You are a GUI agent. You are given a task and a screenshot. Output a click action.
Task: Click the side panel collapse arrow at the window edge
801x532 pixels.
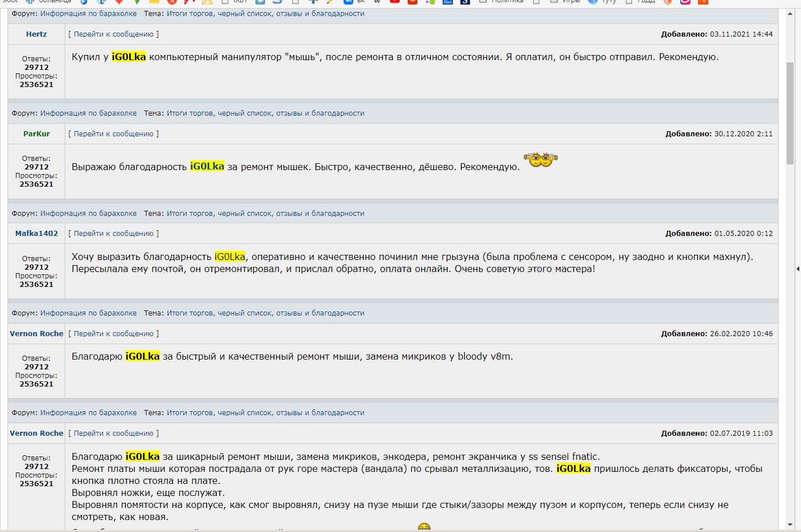click(x=798, y=269)
